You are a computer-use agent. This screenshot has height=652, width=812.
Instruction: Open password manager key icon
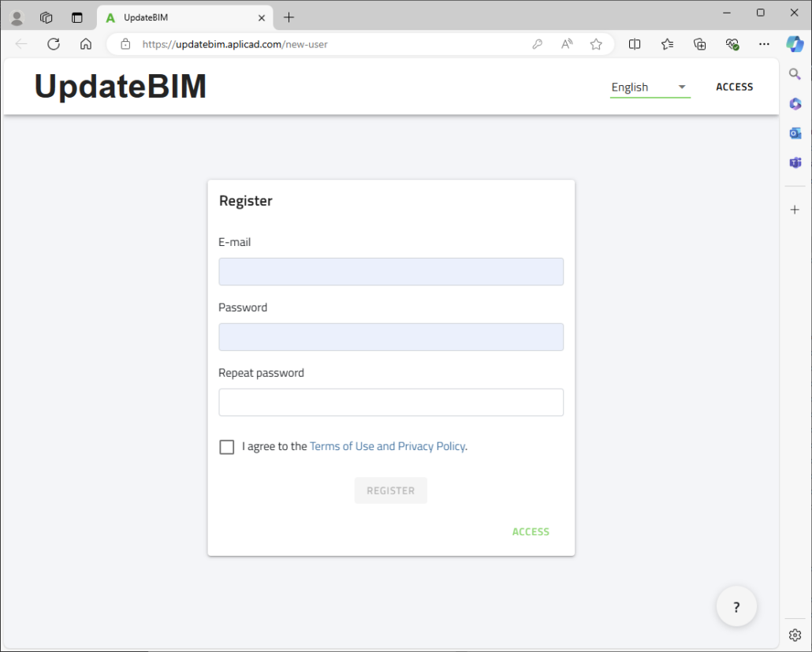tap(537, 44)
